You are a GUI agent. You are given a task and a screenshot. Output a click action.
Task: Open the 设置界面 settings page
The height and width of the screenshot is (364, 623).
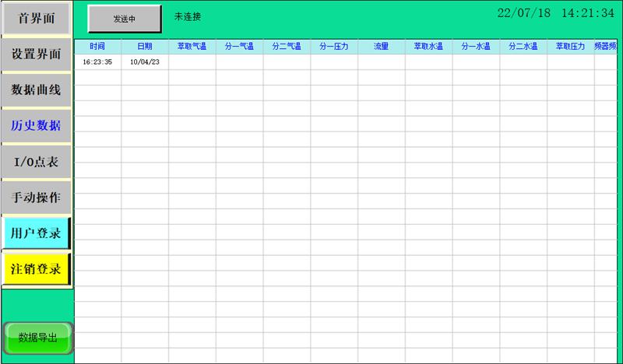(36, 54)
